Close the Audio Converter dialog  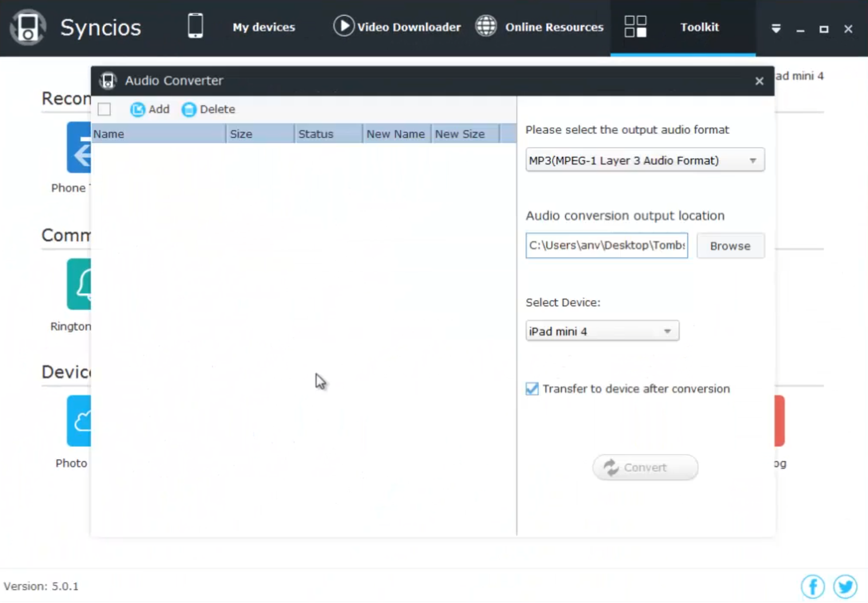pos(759,81)
